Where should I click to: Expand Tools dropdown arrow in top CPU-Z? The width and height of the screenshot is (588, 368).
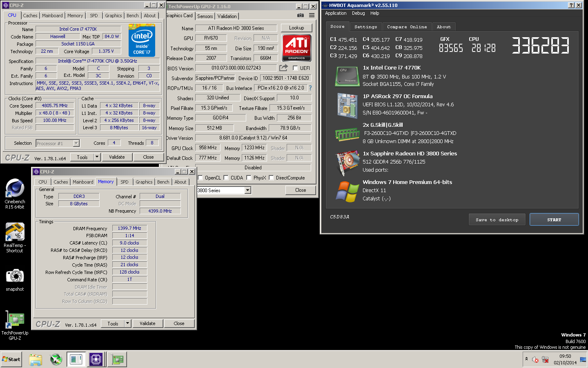click(x=97, y=157)
